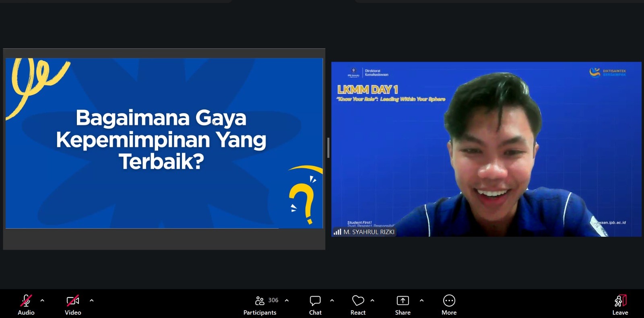
Task: Click the signal strength icon beside SYAHRUL RIZKI
Action: pos(337,232)
